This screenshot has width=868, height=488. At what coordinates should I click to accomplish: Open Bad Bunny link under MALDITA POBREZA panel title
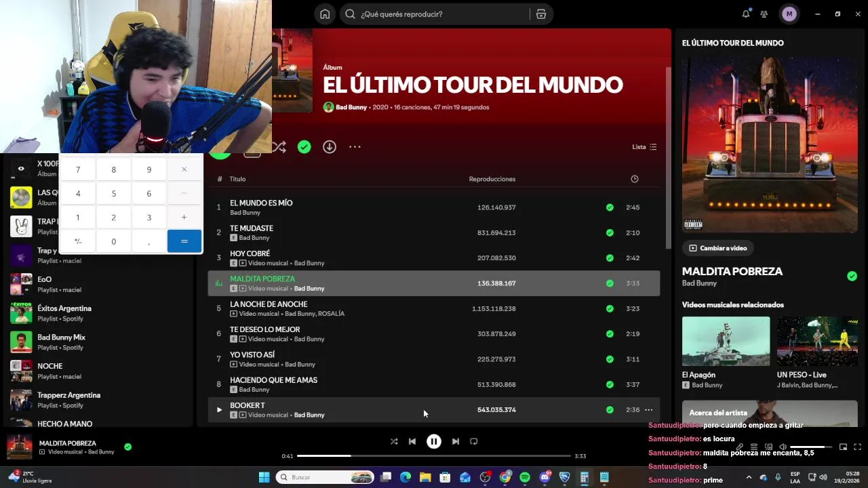pyautogui.click(x=699, y=283)
